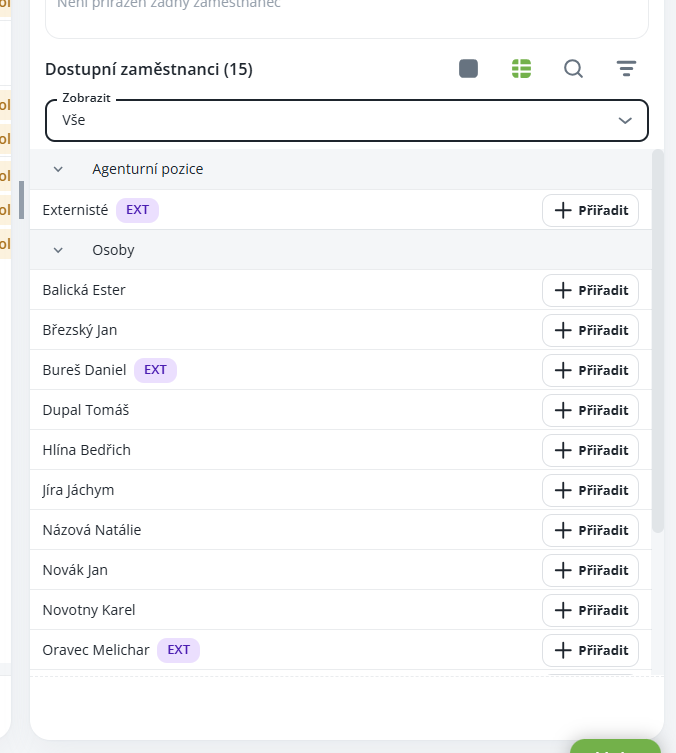
Task: Click the employee list vertical scrollbar
Action: 657,340
